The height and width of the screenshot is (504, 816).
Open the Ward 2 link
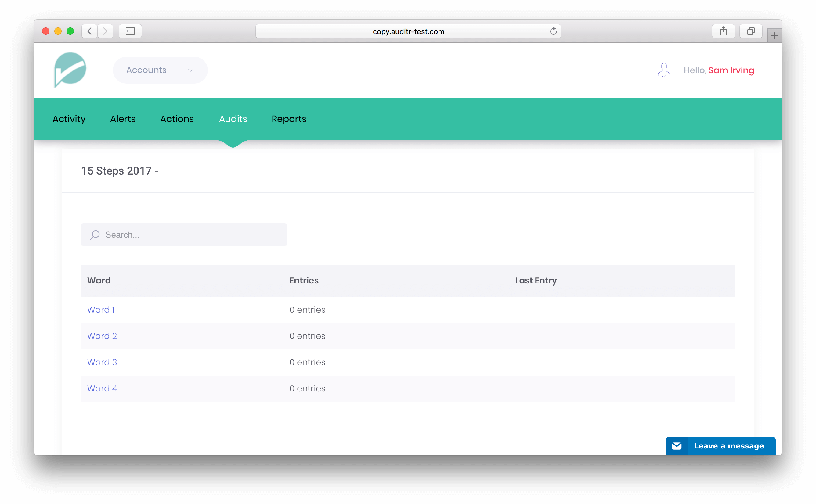pyautogui.click(x=102, y=336)
